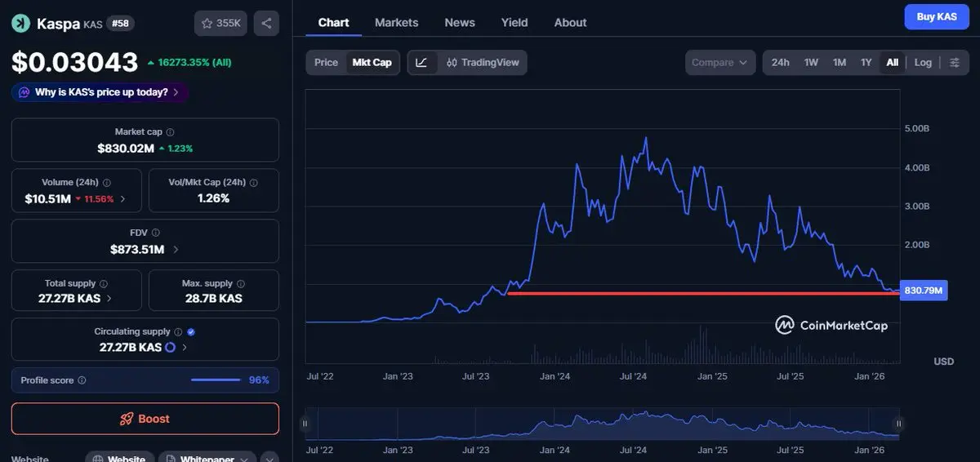This screenshot has height=462, width=980.
Task: Set chart range to 1Y
Action: [866, 62]
